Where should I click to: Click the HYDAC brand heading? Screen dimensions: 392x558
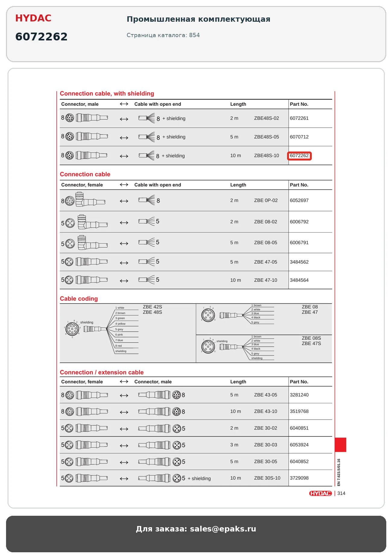coord(33,18)
